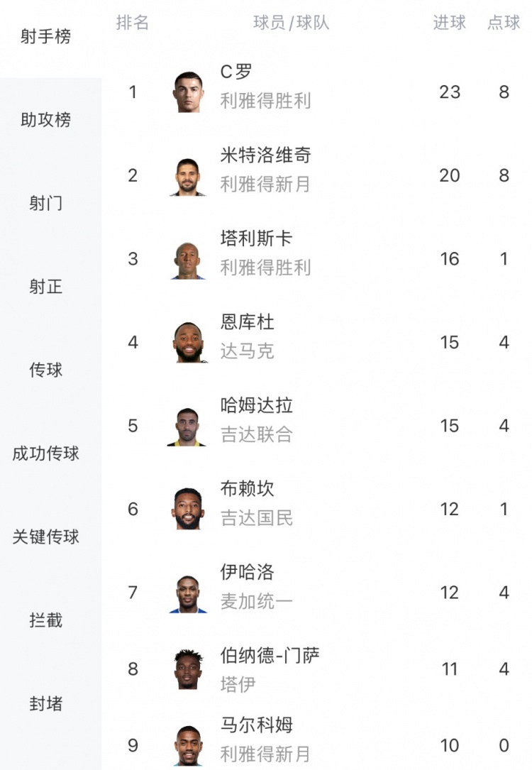The image size is (532, 770).
Task: Open 伯纳德-门萨's player avatar
Action: 188,669
